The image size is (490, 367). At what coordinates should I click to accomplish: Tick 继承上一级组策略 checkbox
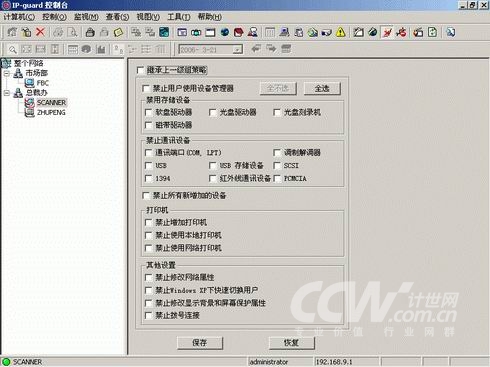[x=140, y=70]
